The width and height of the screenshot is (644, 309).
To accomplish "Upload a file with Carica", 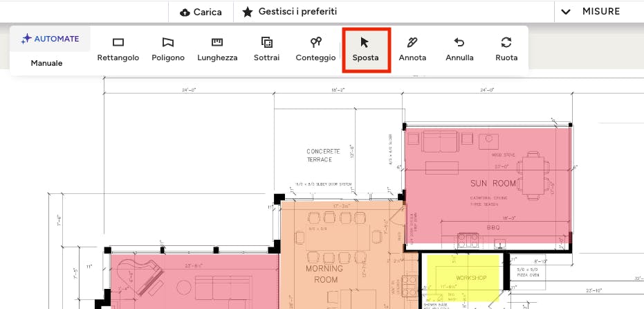I will tap(201, 12).
